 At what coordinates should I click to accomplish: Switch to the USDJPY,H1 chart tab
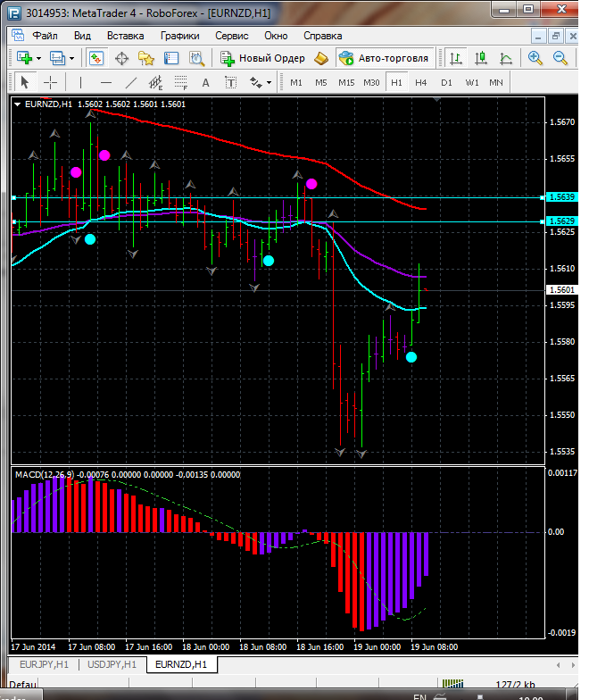(112, 664)
